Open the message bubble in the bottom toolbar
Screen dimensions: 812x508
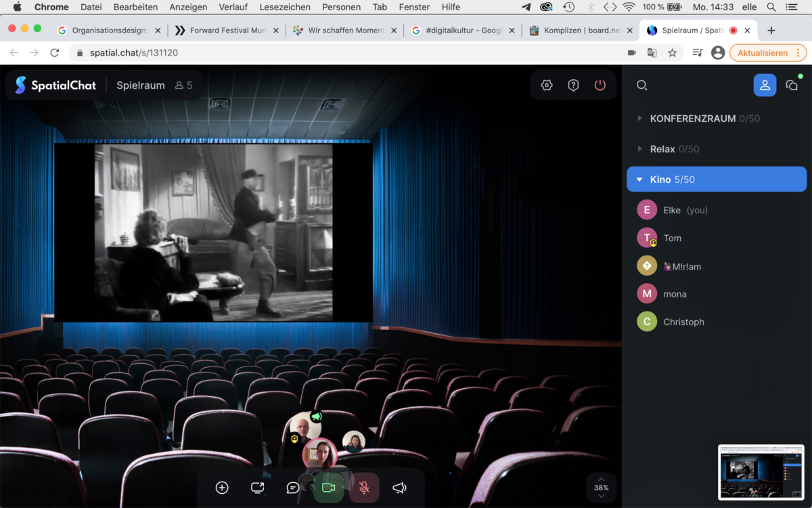pyautogui.click(x=292, y=488)
